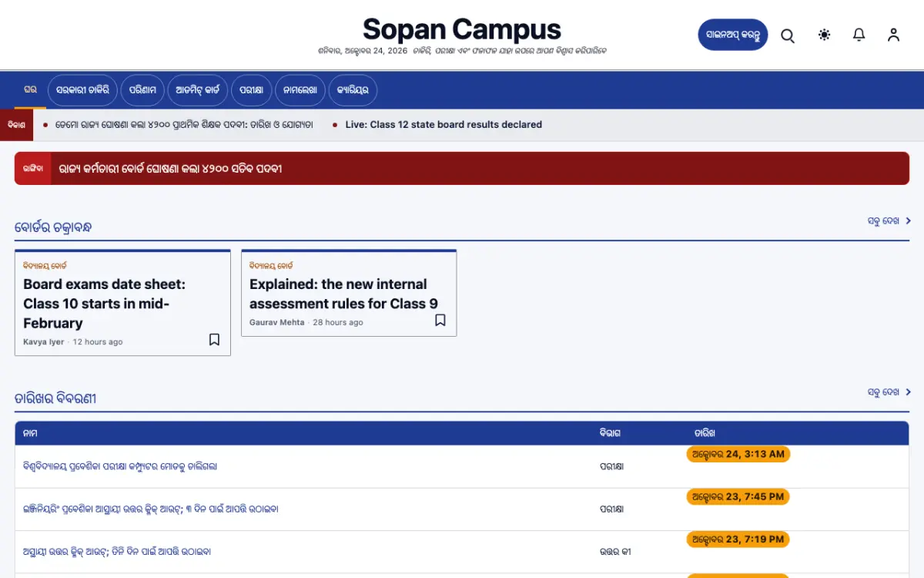Click category label above "Board exams date sheet" headline
924x578 pixels.
click(45, 265)
